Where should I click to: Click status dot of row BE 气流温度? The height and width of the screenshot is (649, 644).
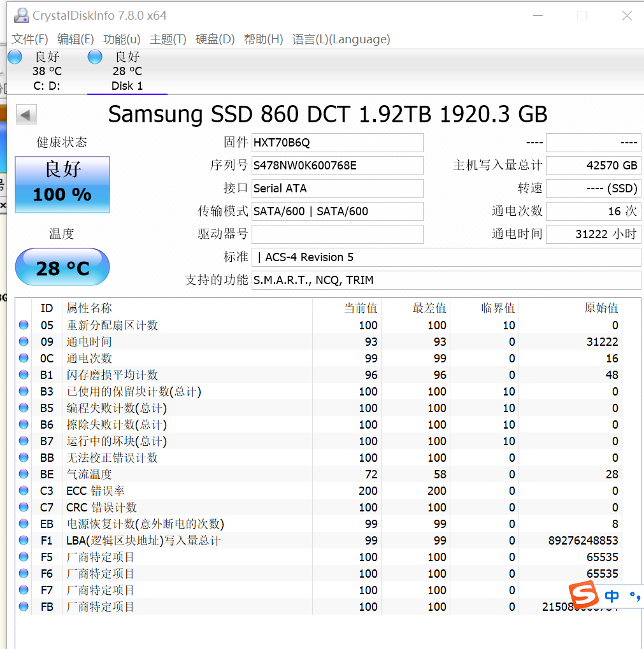point(24,474)
